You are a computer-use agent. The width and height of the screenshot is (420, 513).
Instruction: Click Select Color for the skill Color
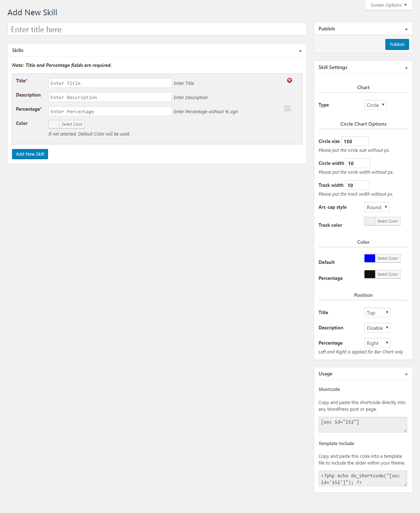tap(72, 124)
